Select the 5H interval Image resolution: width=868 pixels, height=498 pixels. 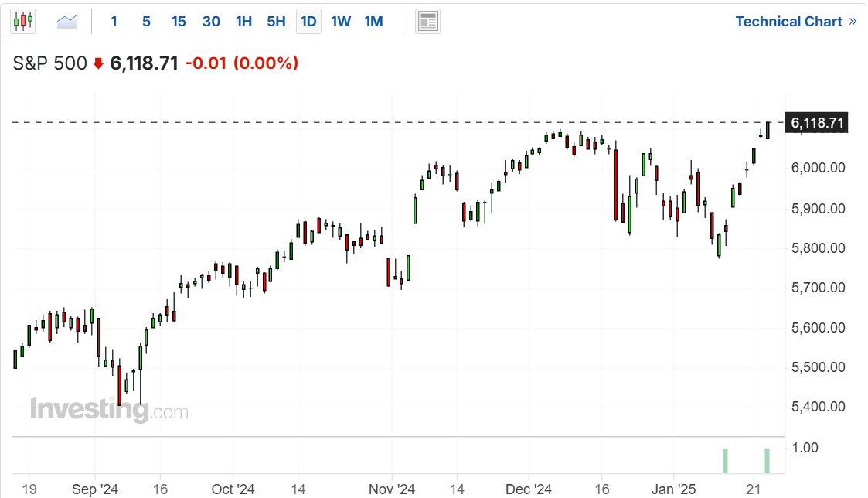click(276, 22)
